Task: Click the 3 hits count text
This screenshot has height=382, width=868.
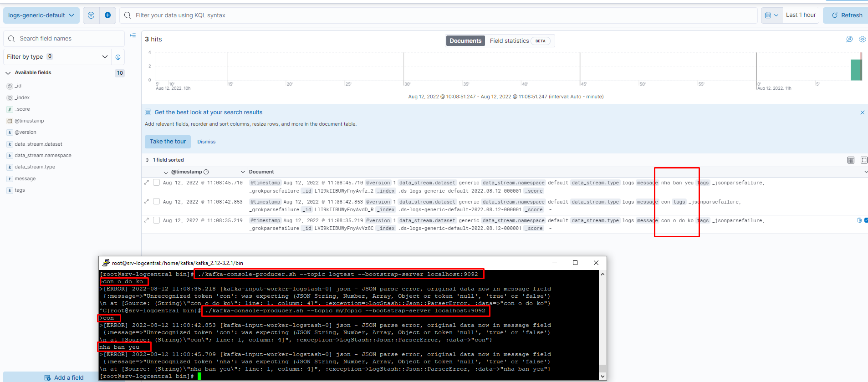Action: click(x=153, y=39)
